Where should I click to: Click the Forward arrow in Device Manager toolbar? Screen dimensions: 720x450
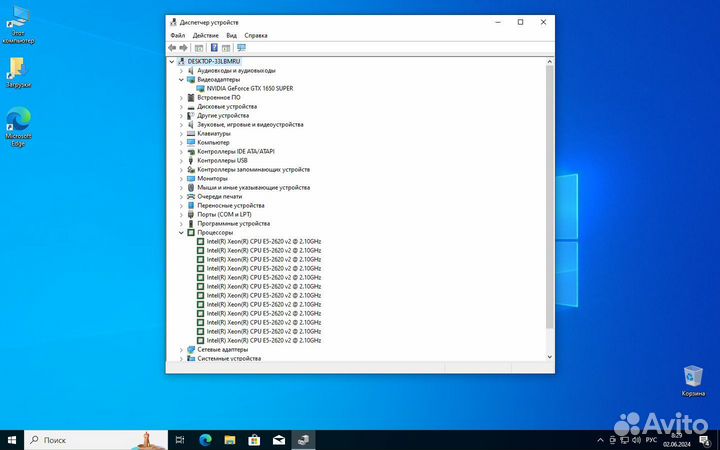point(183,48)
